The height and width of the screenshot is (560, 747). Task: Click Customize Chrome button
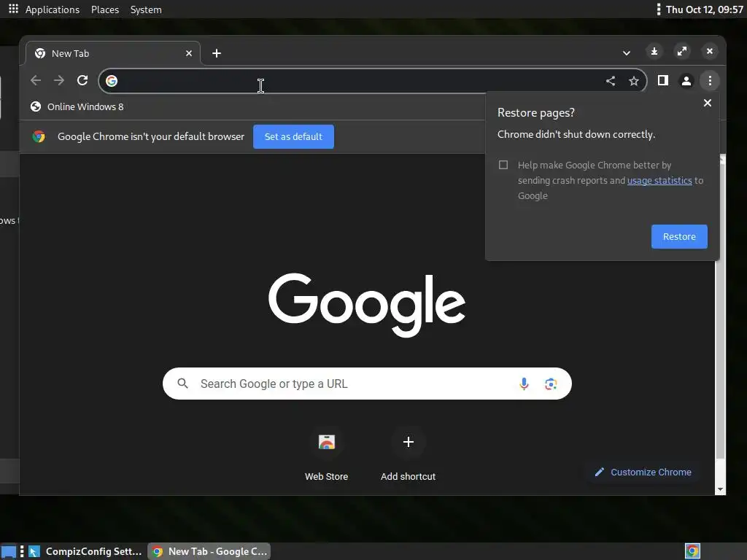[643, 472]
